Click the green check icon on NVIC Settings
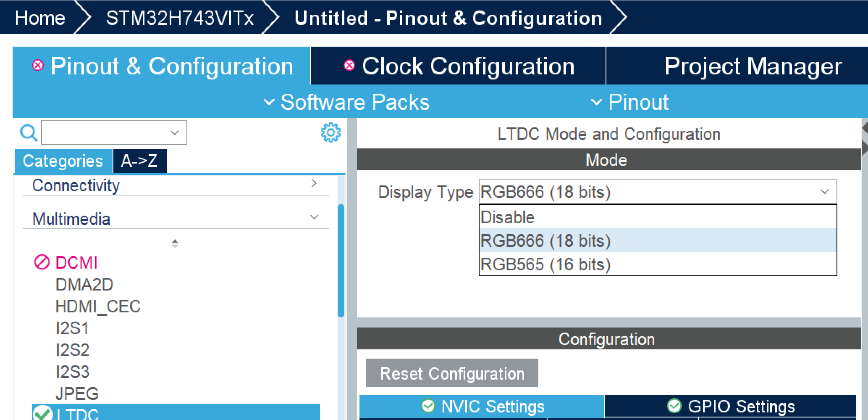The image size is (868, 420). [428, 406]
